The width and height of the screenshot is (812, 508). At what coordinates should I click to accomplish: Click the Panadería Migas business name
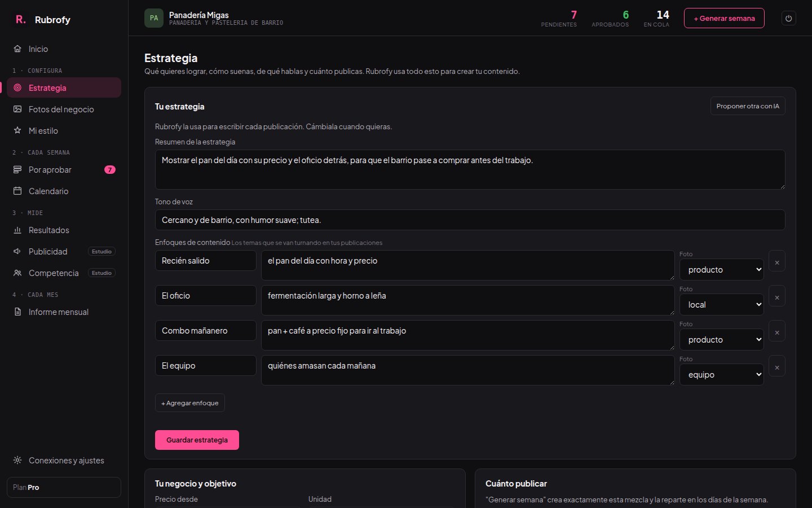(199, 15)
